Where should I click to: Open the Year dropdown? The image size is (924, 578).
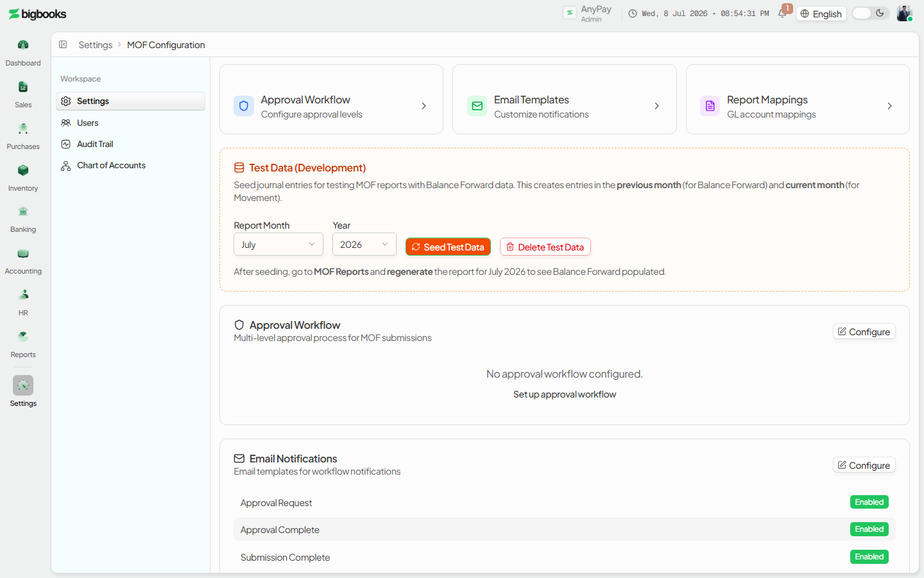(x=364, y=245)
